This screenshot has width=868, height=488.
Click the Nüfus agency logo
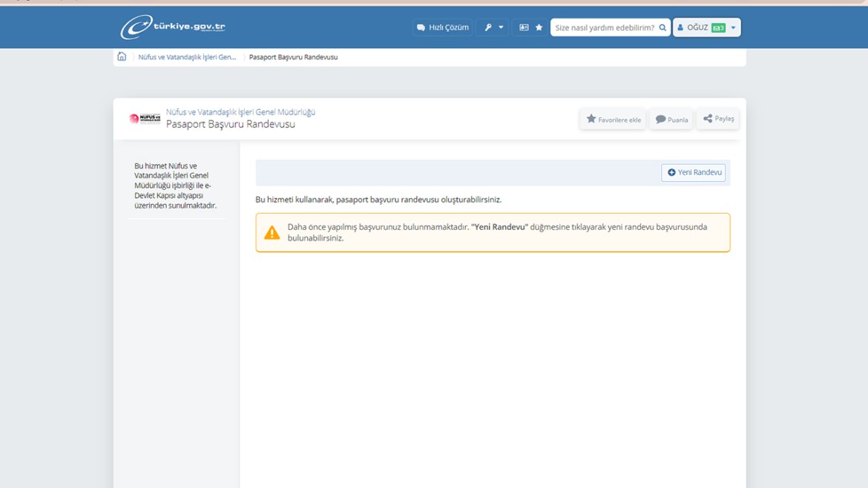[145, 119]
